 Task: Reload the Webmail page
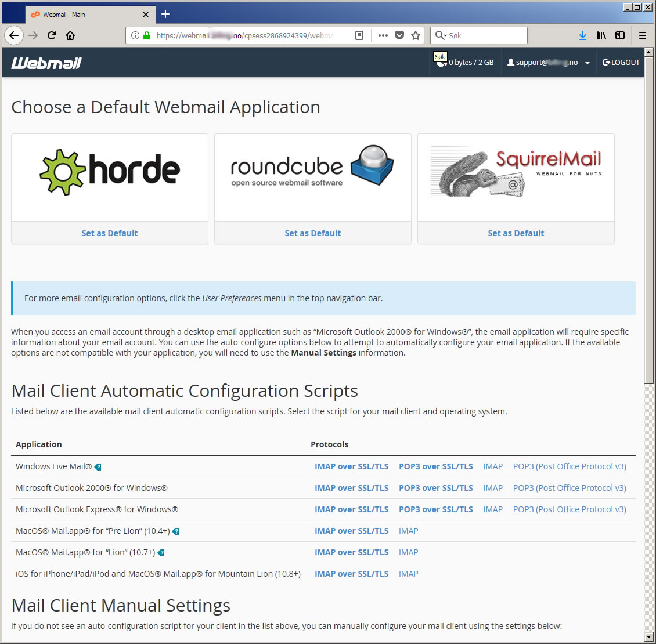point(52,35)
